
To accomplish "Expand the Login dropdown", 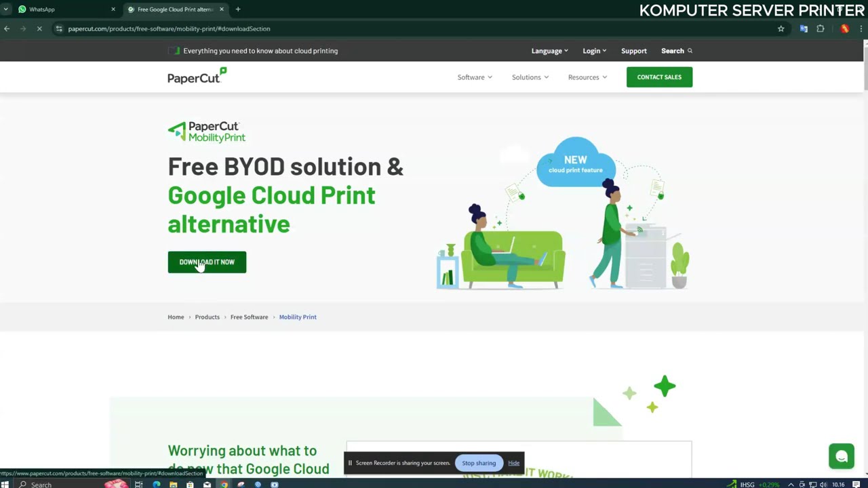I will (x=594, y=51).
